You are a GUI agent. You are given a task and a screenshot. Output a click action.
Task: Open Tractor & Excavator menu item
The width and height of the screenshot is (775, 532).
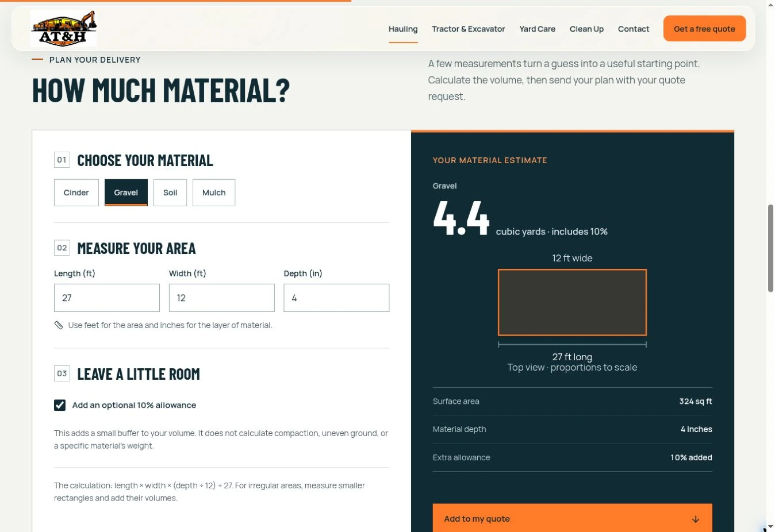pyautogui.click(x=469, y=29)
